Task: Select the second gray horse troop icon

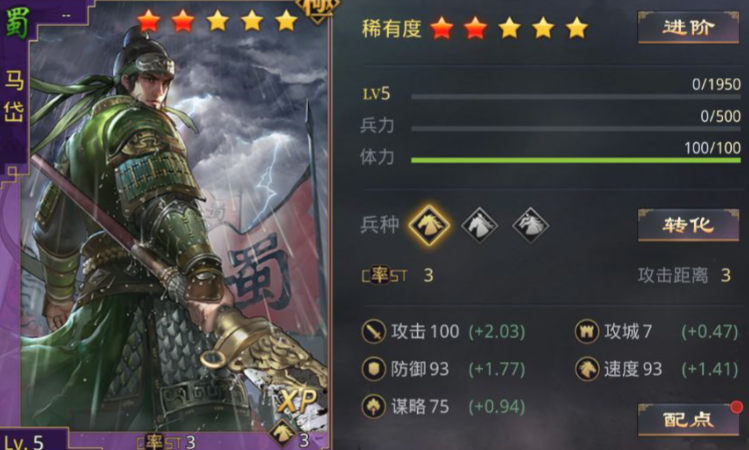Action: click(480, 225)
